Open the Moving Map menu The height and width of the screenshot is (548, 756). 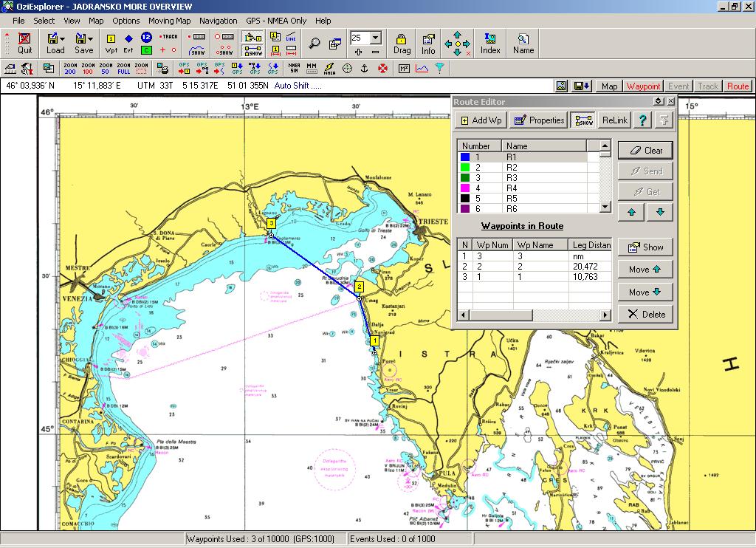tap(169, 21)
